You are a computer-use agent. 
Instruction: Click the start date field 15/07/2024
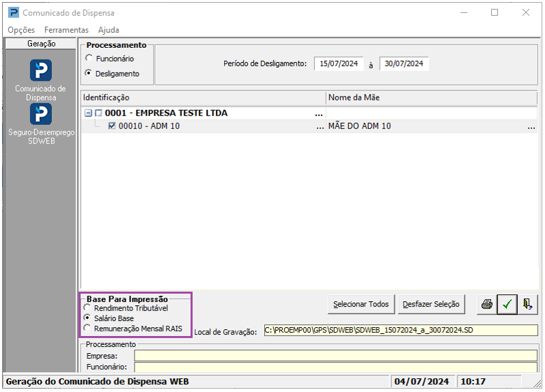339,64
